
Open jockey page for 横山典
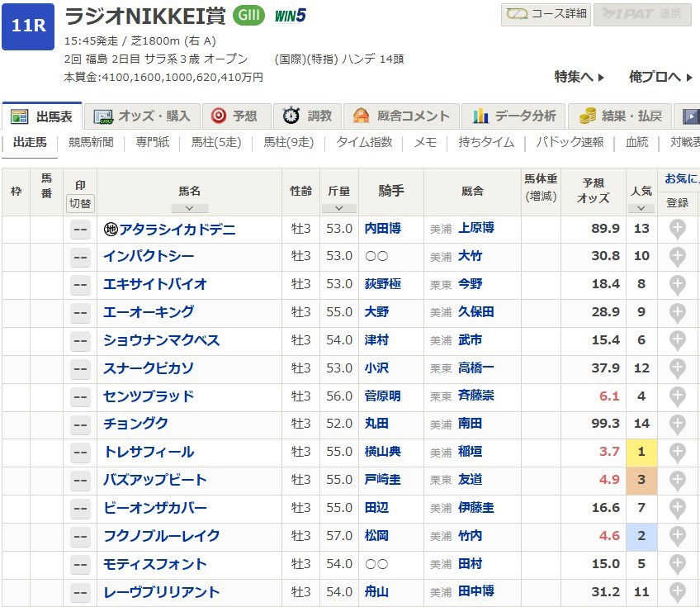point(382,452)
